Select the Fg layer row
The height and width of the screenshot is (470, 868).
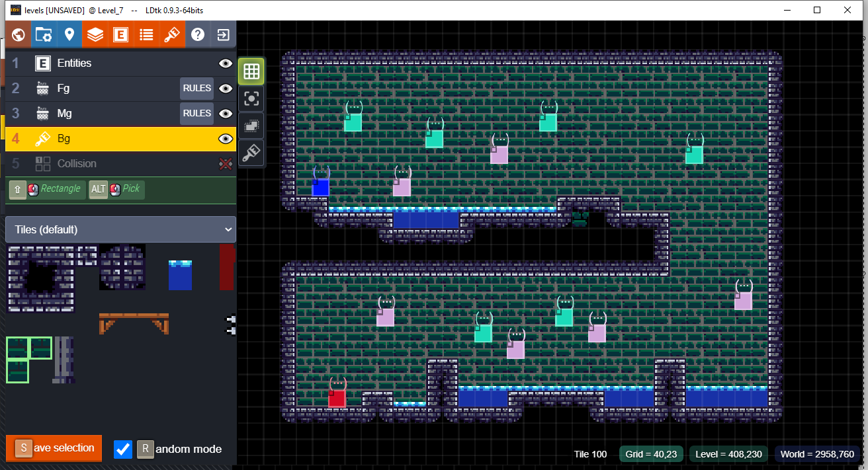pyautogui.click(x=120, y=89)
